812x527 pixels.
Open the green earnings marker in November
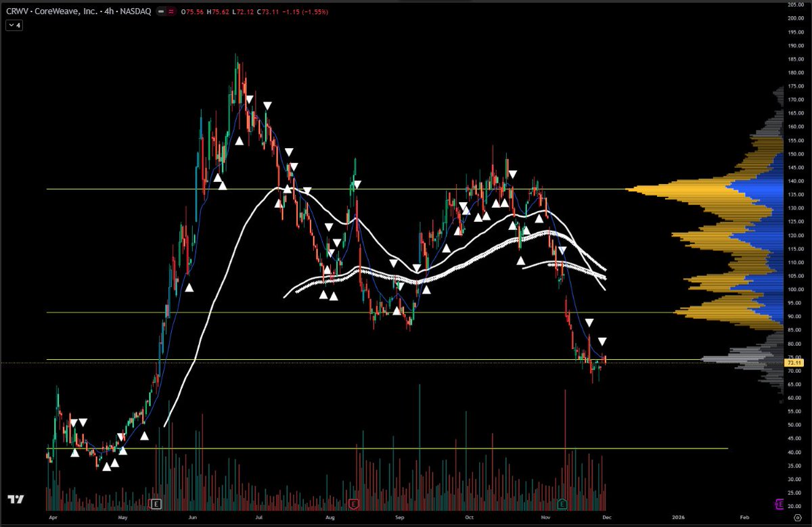tap(562, 503)
